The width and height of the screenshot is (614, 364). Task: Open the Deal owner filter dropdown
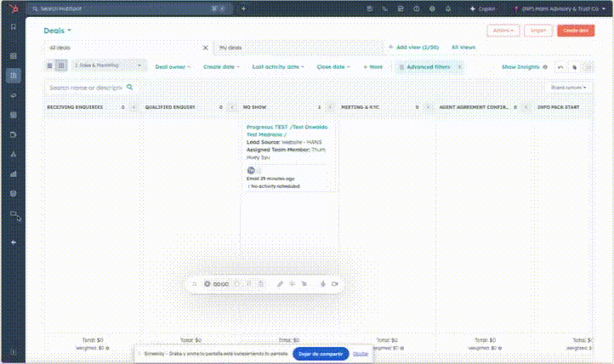[x=173, y=66]
